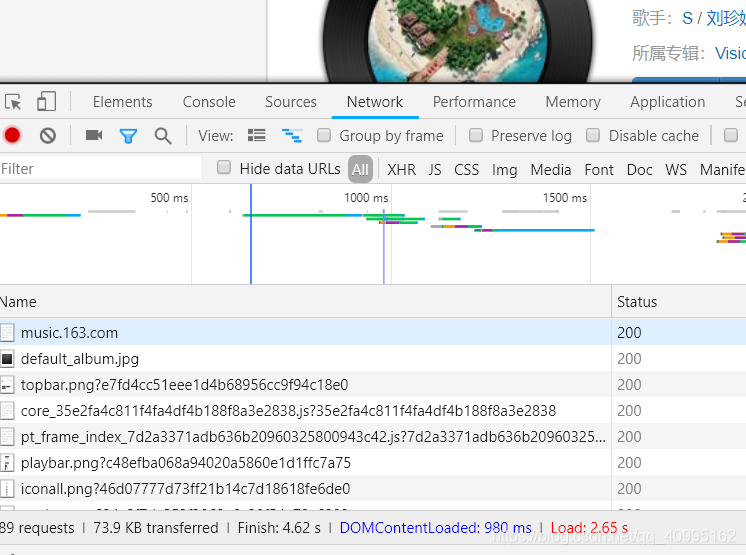Open network search magnifier icon

[163, 136]
